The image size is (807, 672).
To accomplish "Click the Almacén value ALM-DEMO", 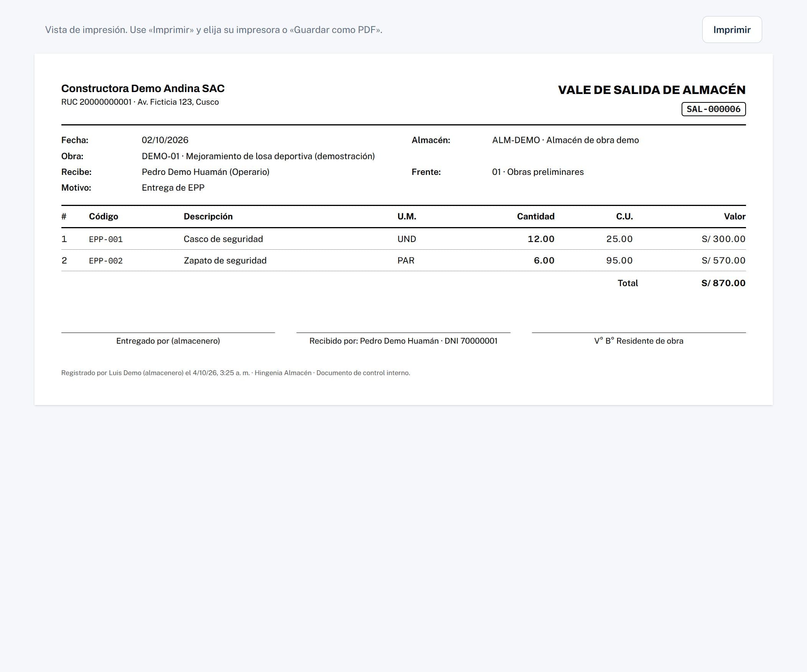I will (565, 140).
